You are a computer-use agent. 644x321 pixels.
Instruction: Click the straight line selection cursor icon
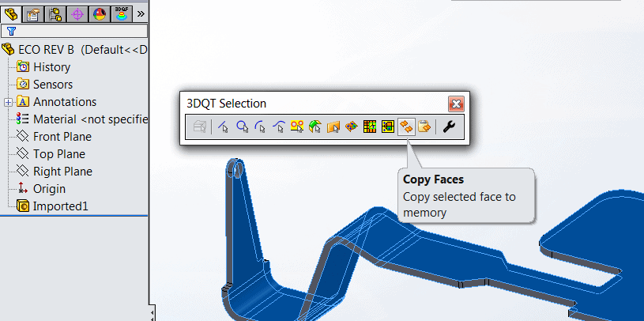coord(224,126)
